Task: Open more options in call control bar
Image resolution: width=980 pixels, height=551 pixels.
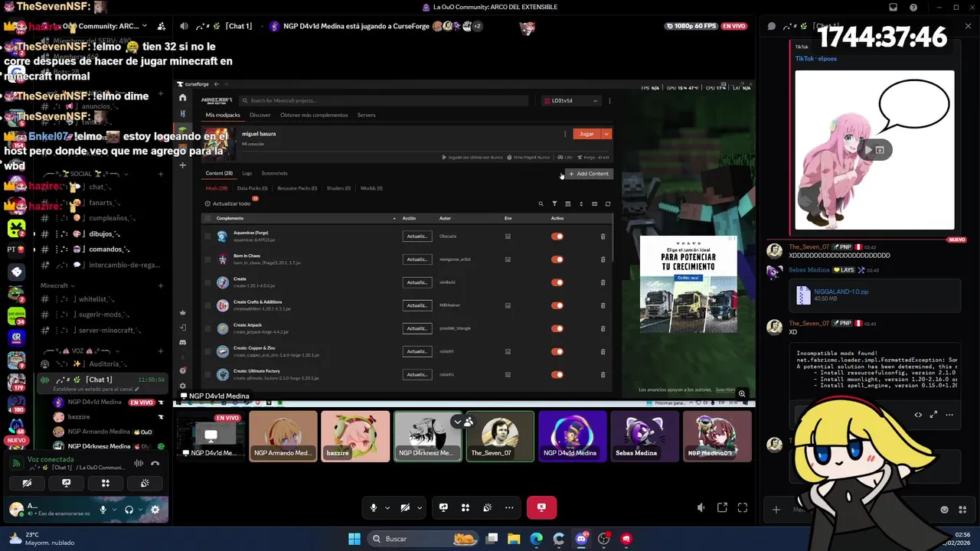Action: point(509,507)
